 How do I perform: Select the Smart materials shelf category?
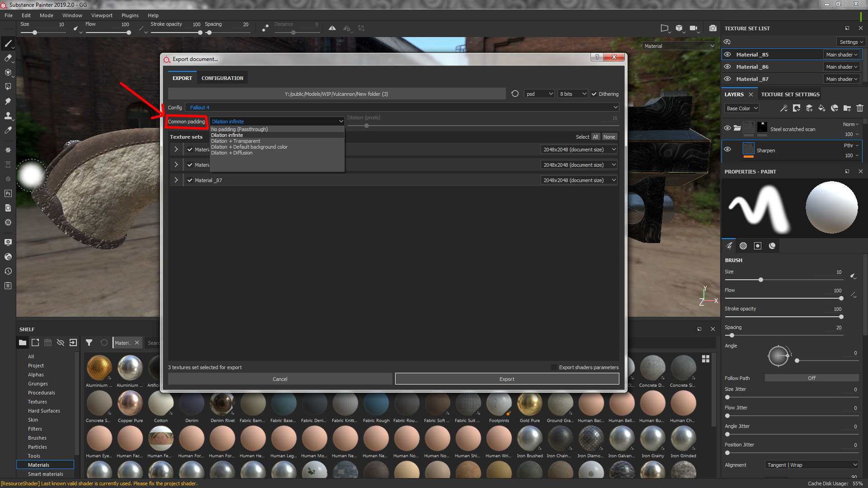pyautogui.click(x=46, y=474)
